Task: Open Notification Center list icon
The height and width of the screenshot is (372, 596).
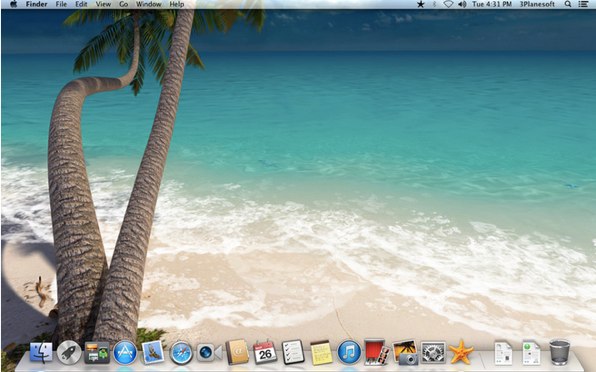Action: (583, 4)
